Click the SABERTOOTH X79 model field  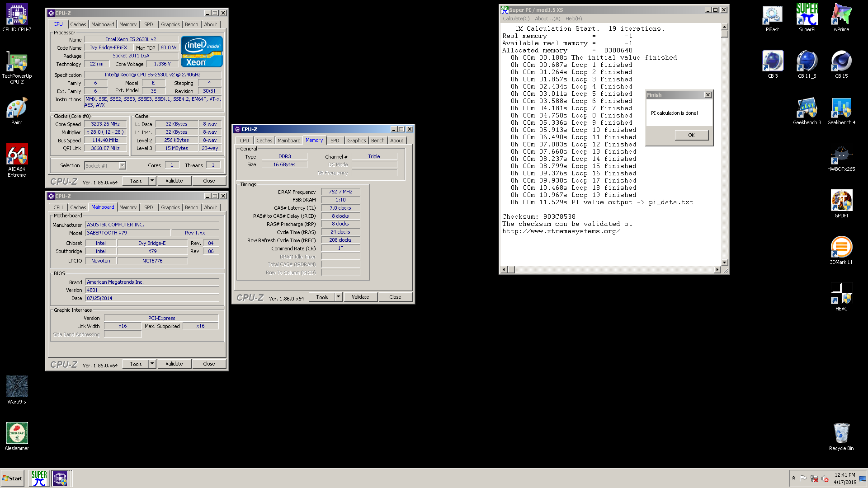128,233
